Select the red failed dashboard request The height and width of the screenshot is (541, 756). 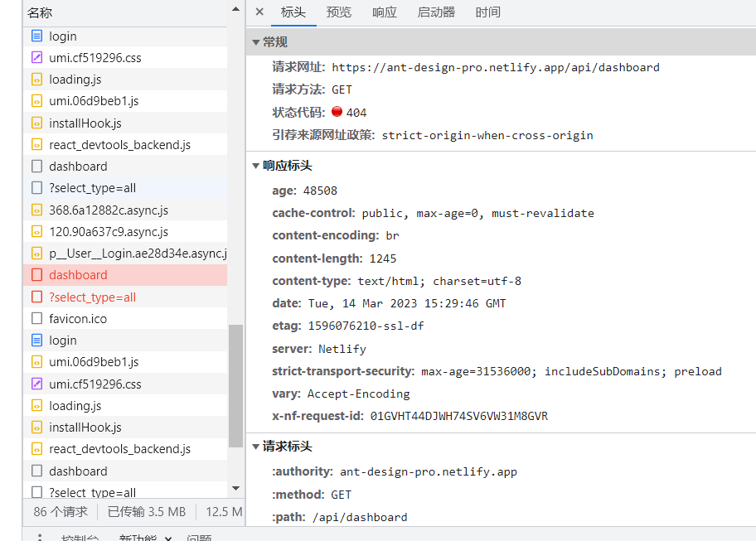(x=125, y=274)
